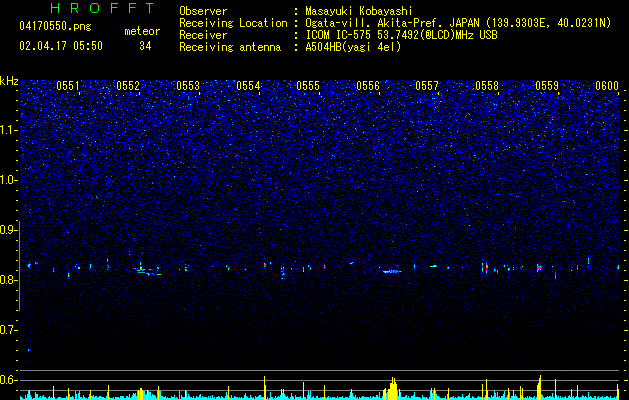Click the tallest yellow intensity peak near 0556
This screenshot has height=400, width=629.
393,388
